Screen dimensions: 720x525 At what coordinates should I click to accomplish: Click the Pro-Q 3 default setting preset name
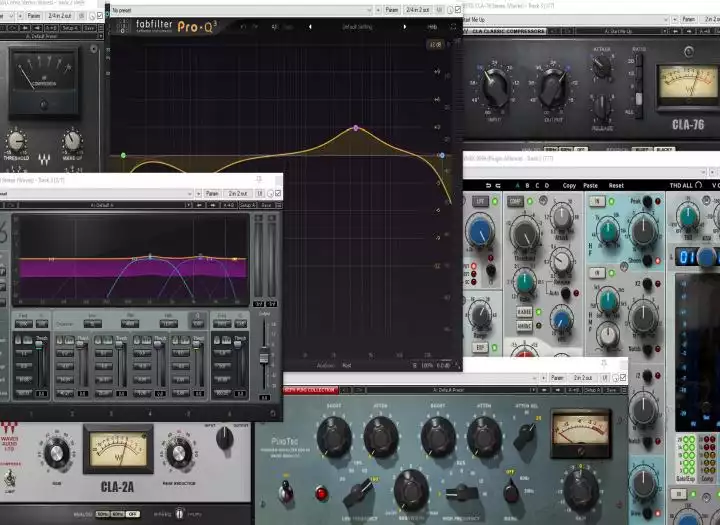click(x=357, y=27)
